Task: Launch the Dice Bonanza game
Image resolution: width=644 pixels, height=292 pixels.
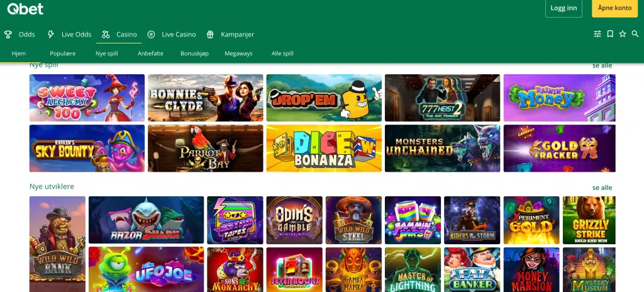Action: (324, 149)
